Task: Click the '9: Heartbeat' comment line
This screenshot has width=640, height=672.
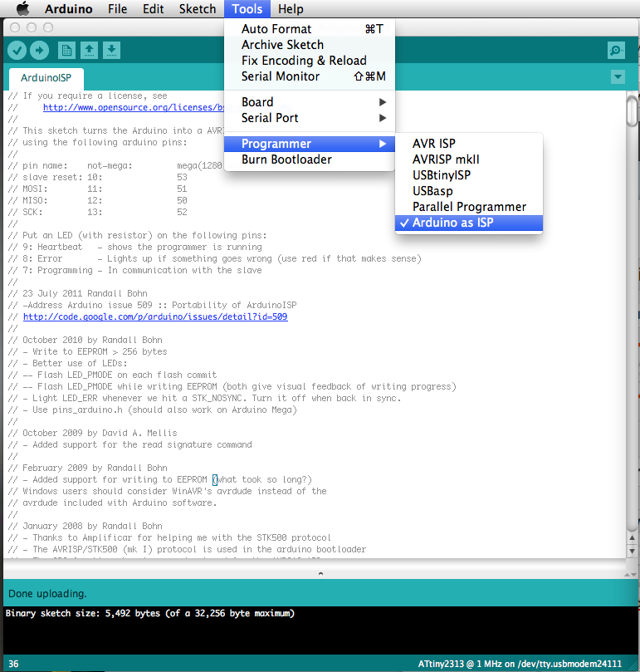Action: coord(135,248)
